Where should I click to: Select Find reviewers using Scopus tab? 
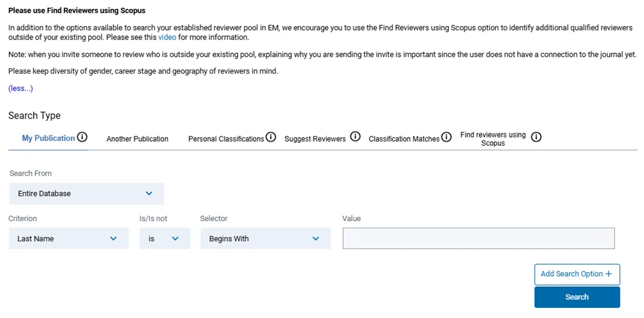[493, 139]
